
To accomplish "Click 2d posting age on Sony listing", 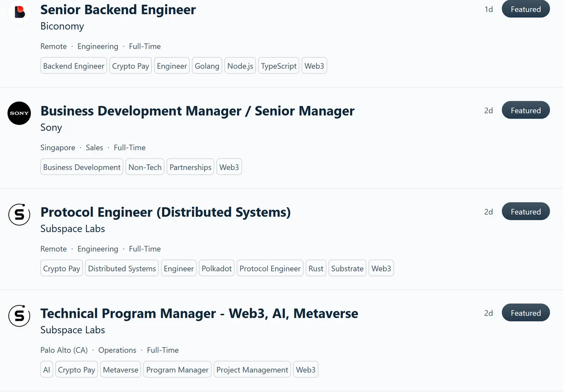I will pyautogui.click(x=489, y=110).
